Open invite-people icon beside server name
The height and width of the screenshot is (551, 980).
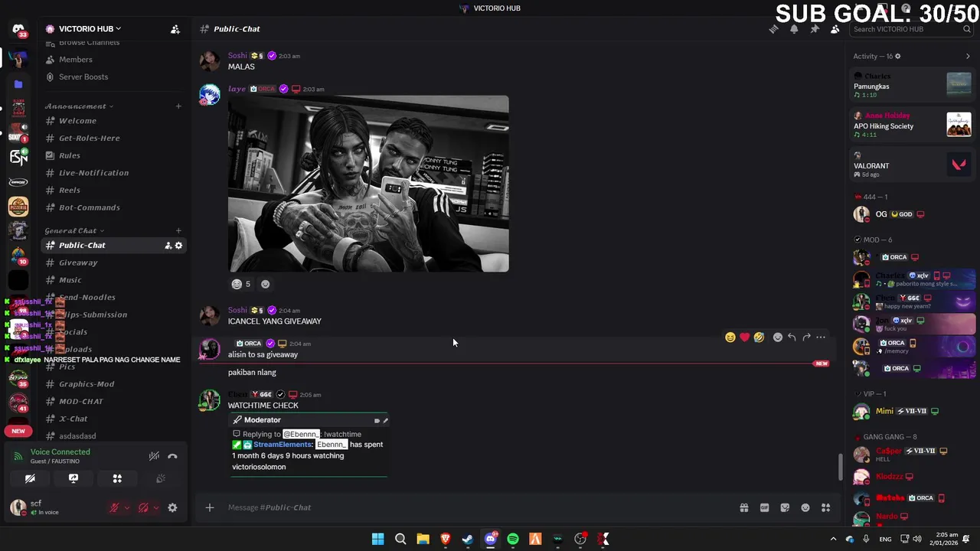pos(175,29)
